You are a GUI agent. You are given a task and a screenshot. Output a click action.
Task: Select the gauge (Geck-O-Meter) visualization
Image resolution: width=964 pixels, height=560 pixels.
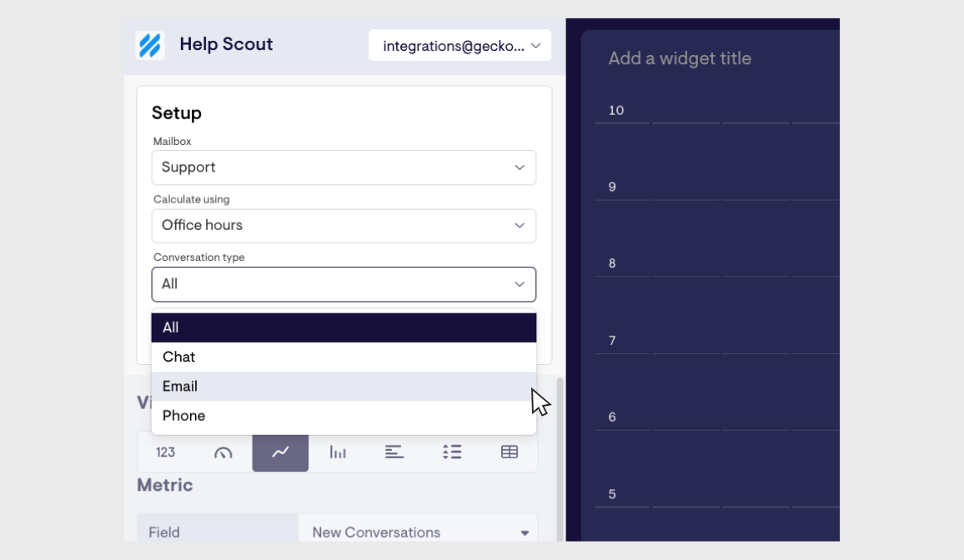click(x=223, y=452)
